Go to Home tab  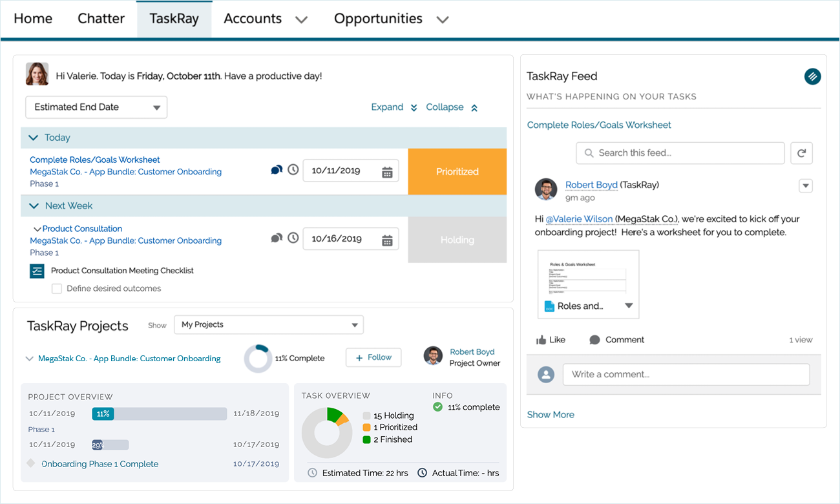(x=33, y=19)
